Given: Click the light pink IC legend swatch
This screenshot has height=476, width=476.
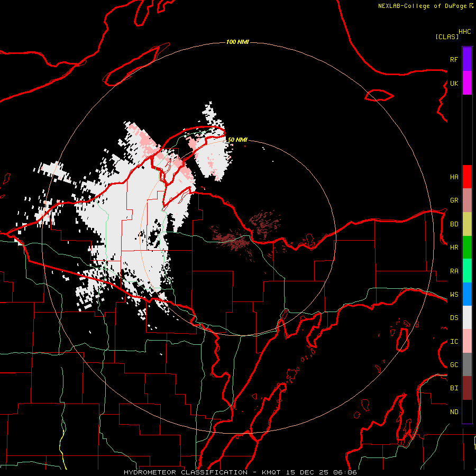Looking at the screenshot, I should tap(467, 341).
